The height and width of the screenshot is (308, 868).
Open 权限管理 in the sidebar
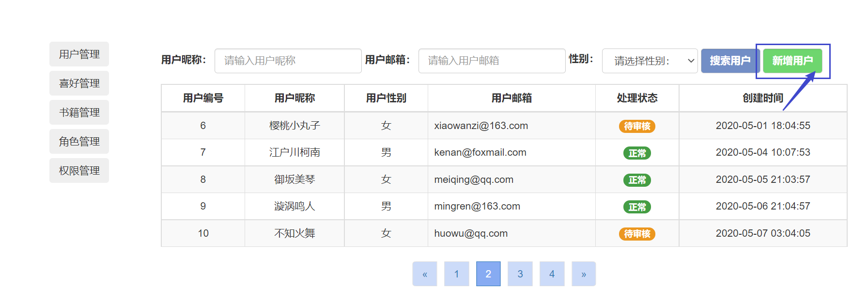click(79, 171)
